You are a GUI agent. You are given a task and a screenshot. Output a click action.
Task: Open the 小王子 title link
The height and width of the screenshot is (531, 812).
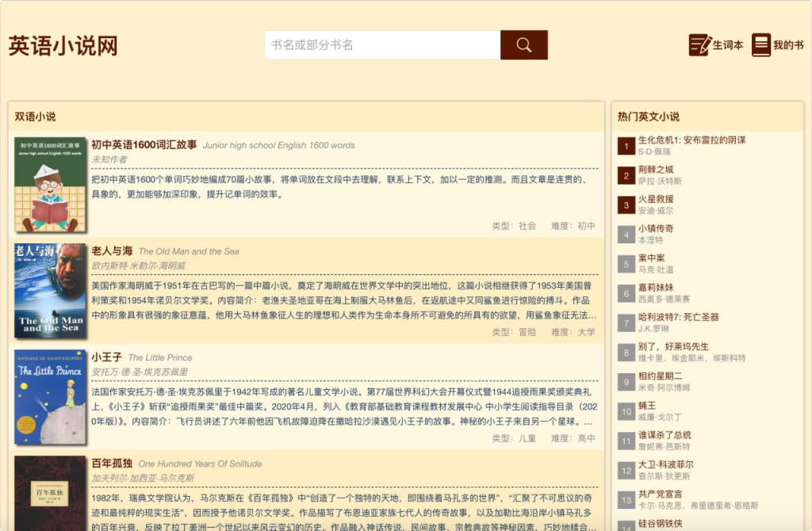[106, 357]
